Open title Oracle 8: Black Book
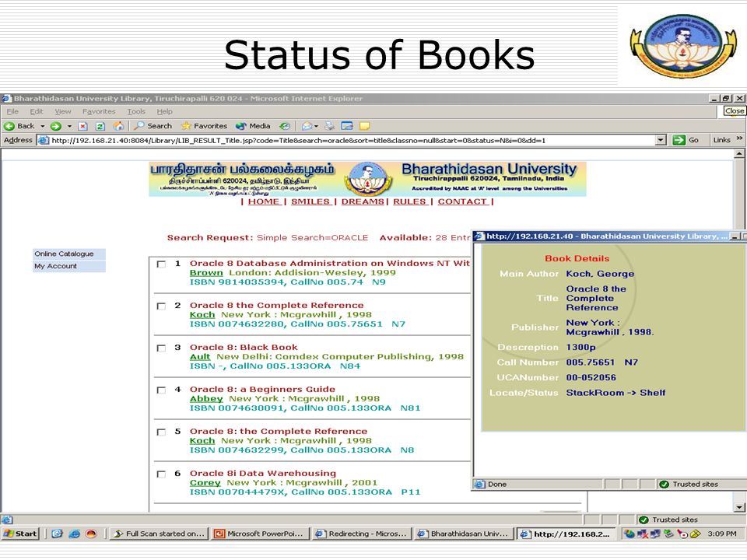 click(x=244, y=347)
